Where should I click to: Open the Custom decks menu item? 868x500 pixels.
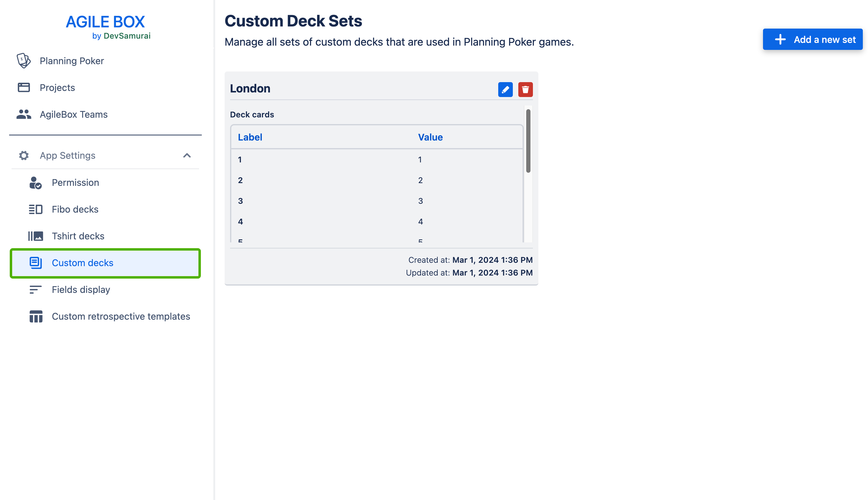tap(105, 263)
